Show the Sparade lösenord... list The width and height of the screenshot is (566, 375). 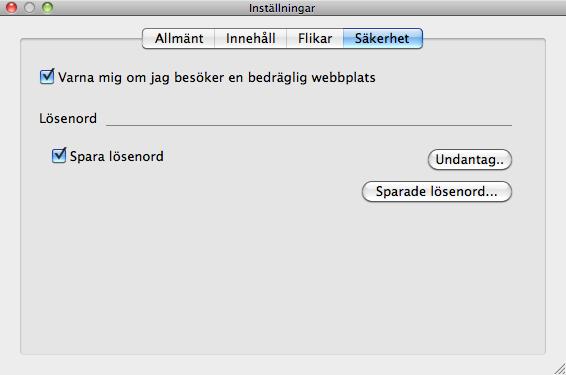coord(436,191)
